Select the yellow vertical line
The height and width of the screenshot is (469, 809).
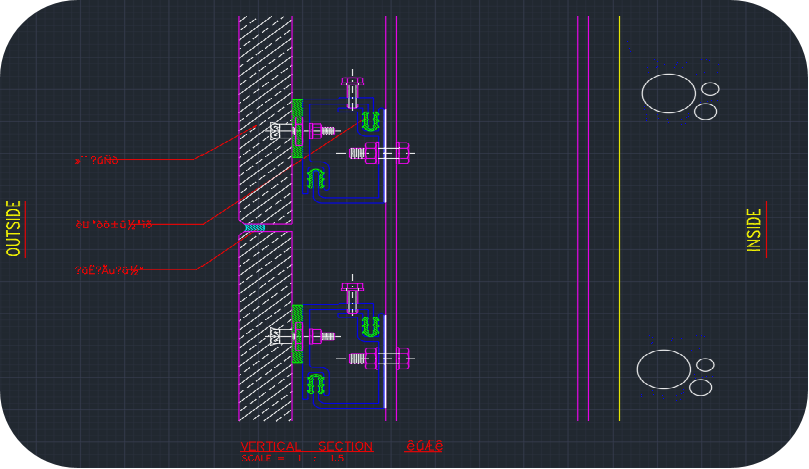point(619,220)
